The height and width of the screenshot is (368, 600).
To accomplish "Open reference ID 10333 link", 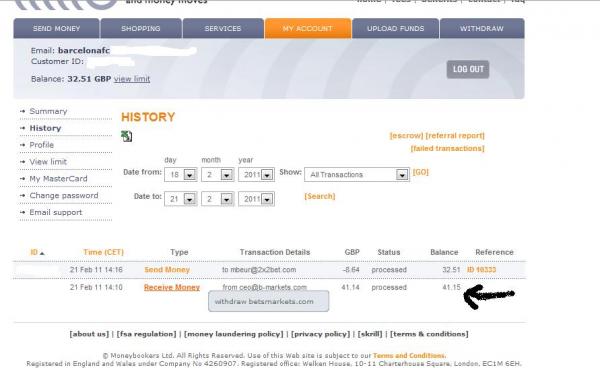I will pyautogui.click(x=481, y=270).
